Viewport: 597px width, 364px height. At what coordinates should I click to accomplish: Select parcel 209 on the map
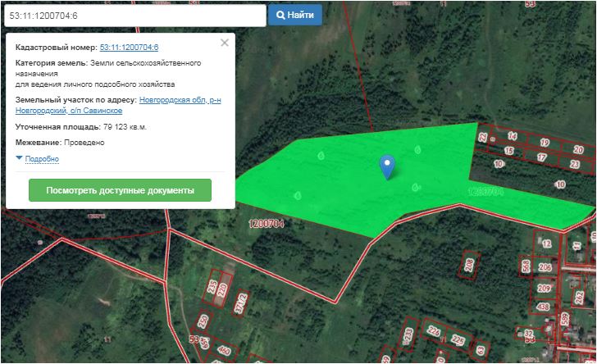coord(544,288)
